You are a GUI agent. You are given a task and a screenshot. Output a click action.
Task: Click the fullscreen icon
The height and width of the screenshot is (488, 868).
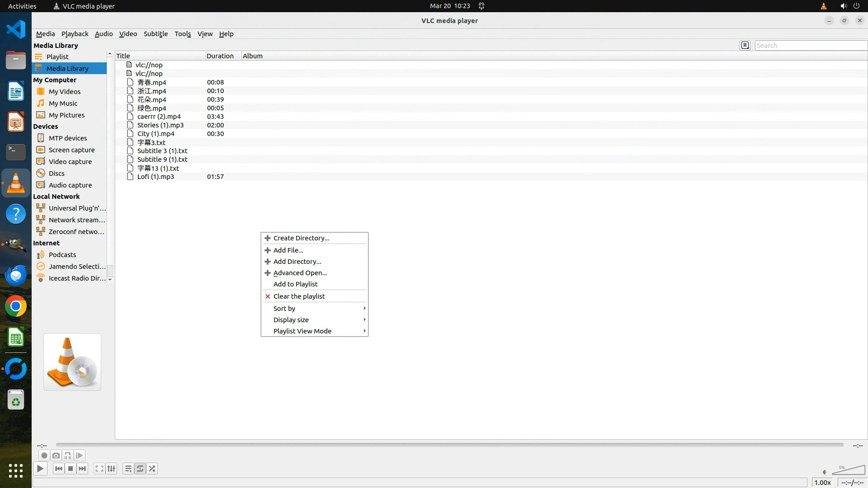(x=99, y=469)
